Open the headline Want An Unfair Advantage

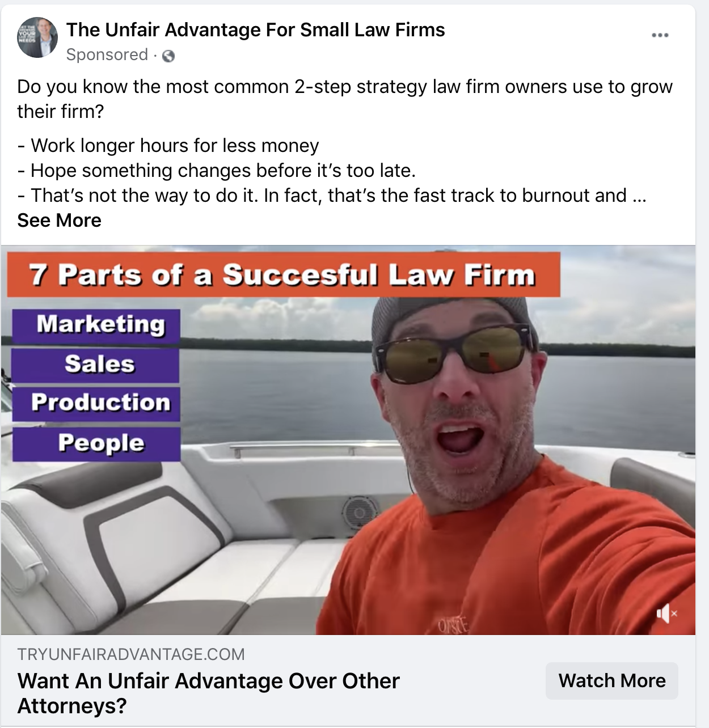pos(209,693)
